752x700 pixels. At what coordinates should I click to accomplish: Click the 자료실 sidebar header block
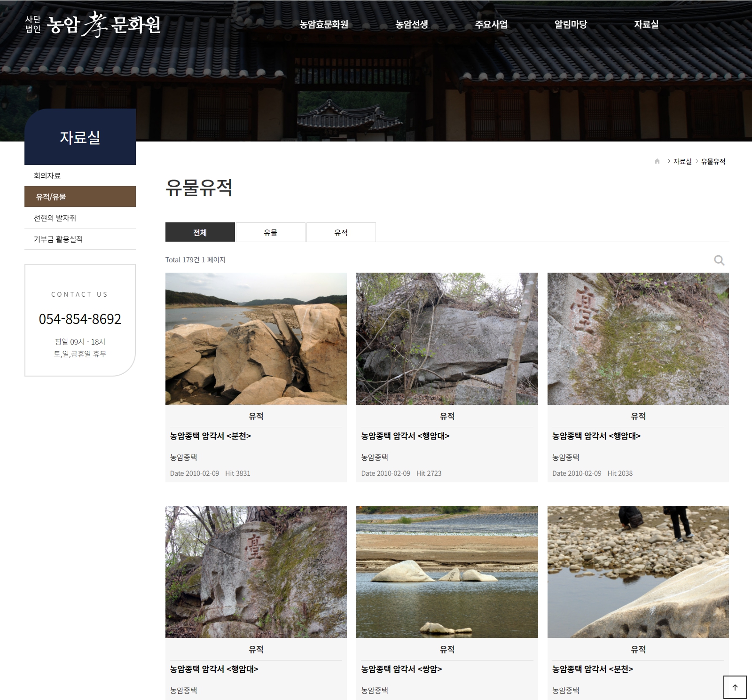(x=80, y=137)
